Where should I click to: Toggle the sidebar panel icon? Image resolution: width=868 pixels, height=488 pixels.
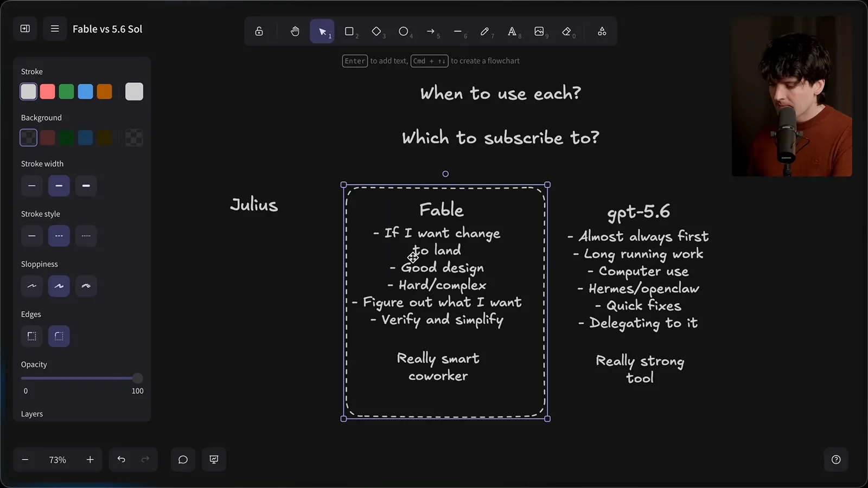[x=25, y=29]
